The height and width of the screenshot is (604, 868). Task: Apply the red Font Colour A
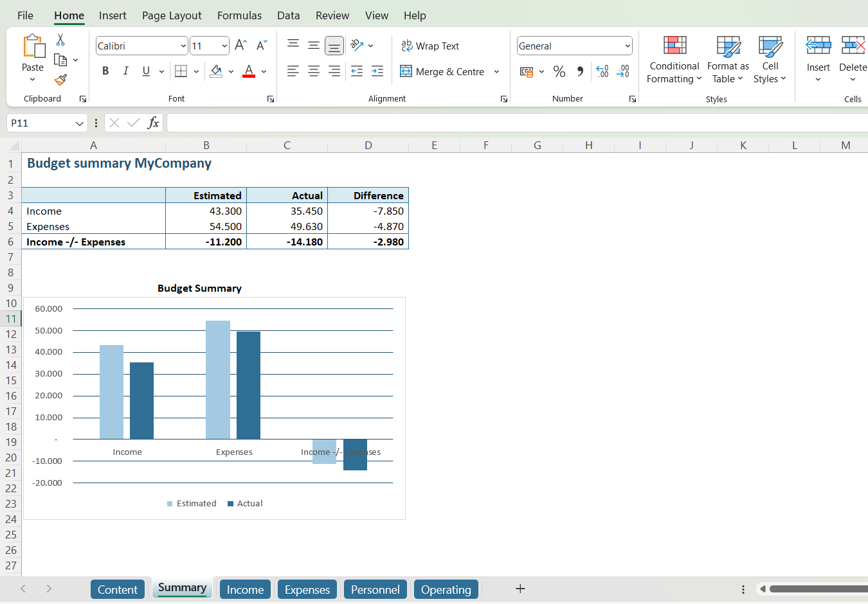point(249,71)
